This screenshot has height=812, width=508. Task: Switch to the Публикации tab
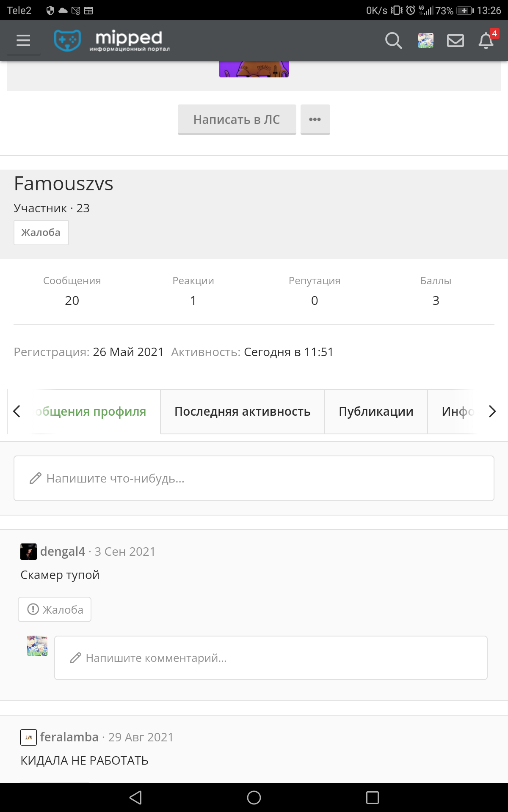click(x=376, y=411)
